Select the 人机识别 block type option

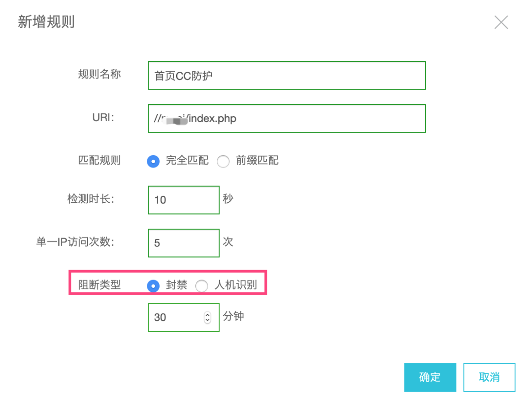[x=202, y=285]
